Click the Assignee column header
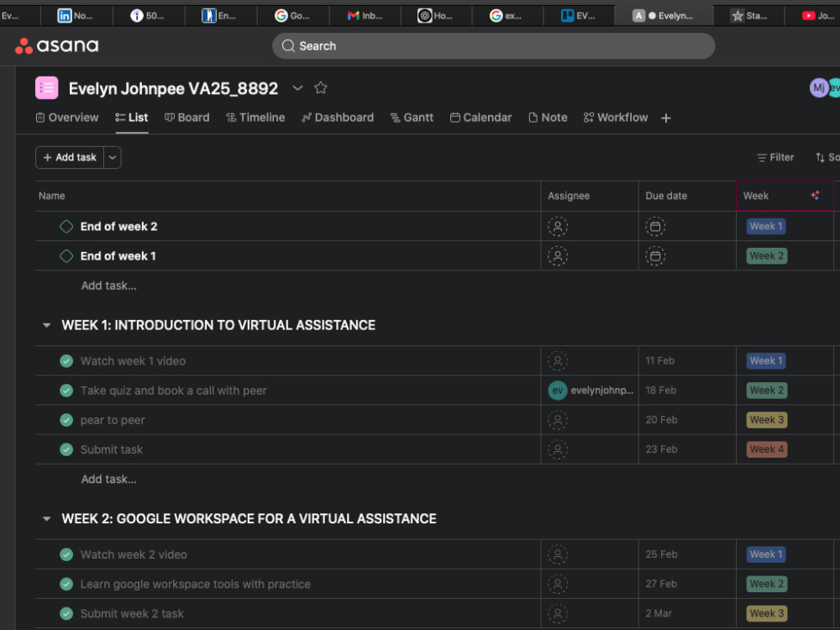The width and height of the screenshot is (840, 630). pyautogui.click(x=590, y=196)
